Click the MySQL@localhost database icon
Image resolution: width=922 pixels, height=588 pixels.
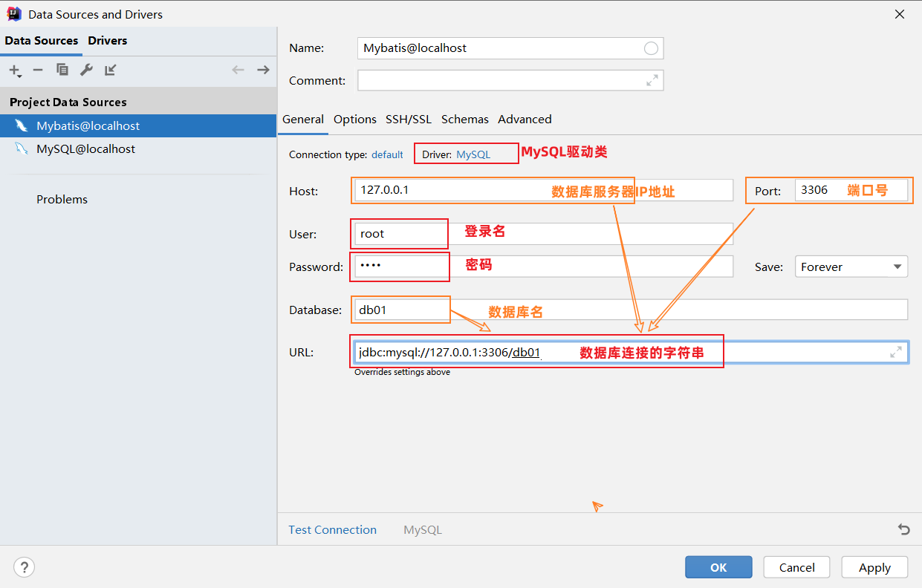(x=22, y=148)
